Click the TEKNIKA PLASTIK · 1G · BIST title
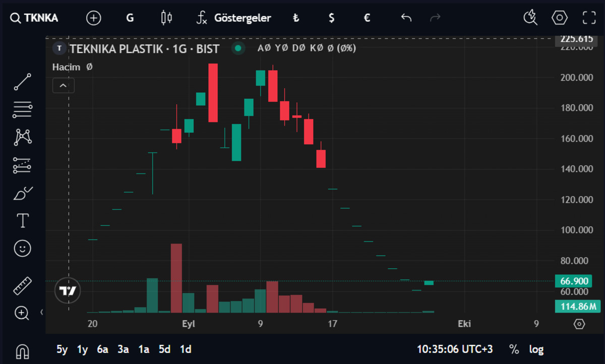The image size is (605, 364). (x=144, y=49)
